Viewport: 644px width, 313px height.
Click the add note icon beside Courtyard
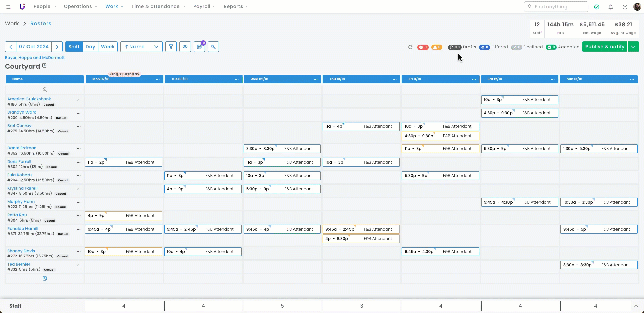(44, 66)
